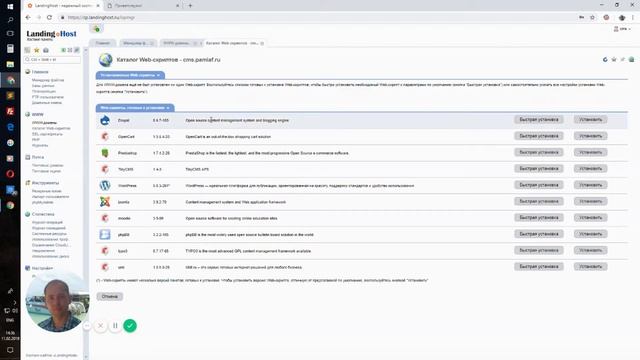Viewport: 640px width, 360px height.
Task: Click Быстрая установка for phpBB
Action: (539, 234)
